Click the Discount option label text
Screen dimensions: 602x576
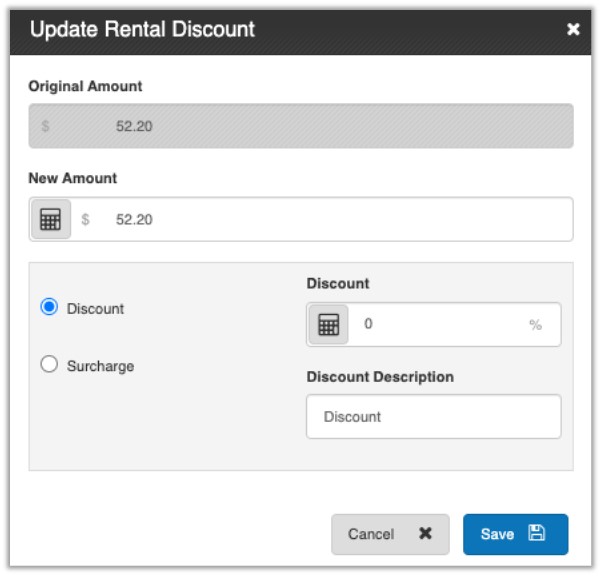point(95,309)
